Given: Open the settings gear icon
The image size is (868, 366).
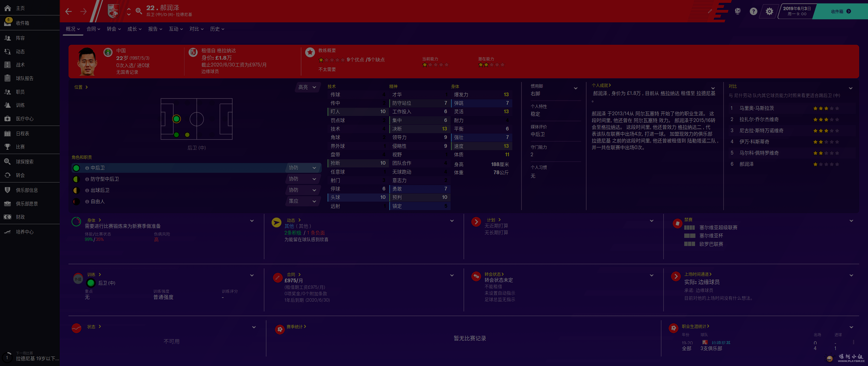Looking at the screenshot, I should 769,11.
